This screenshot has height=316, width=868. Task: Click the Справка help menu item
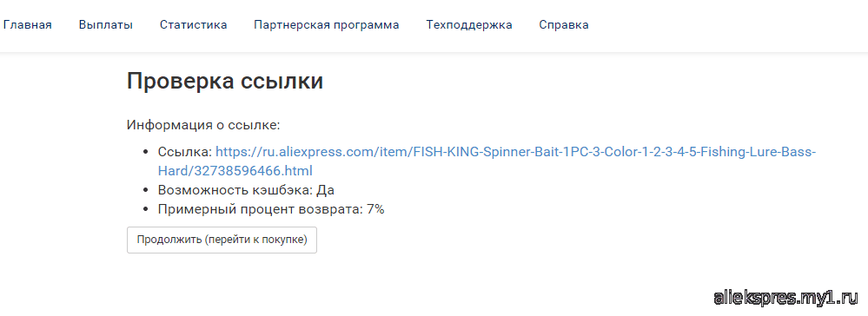[564, 25]
